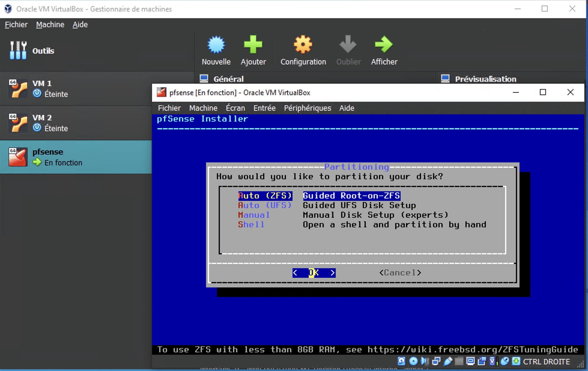Click the USB devices status icon

[448, 361]
